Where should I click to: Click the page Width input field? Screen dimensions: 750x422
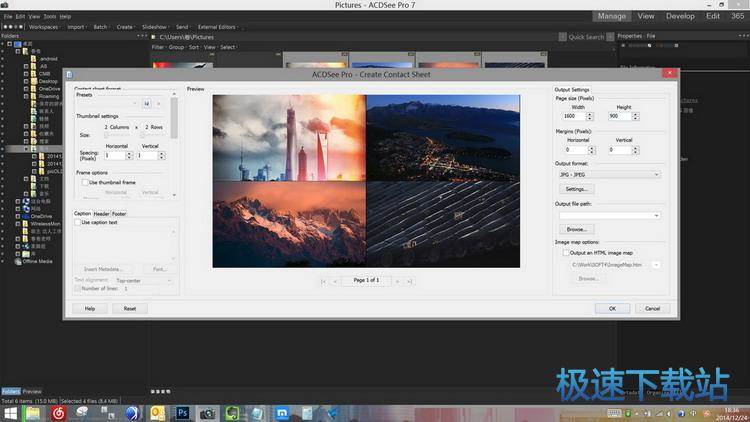click(x=574, y=116)
